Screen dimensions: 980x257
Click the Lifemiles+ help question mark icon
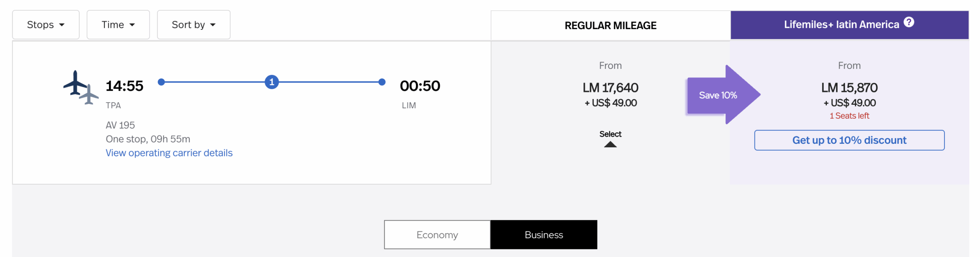(x=908, y=23)
